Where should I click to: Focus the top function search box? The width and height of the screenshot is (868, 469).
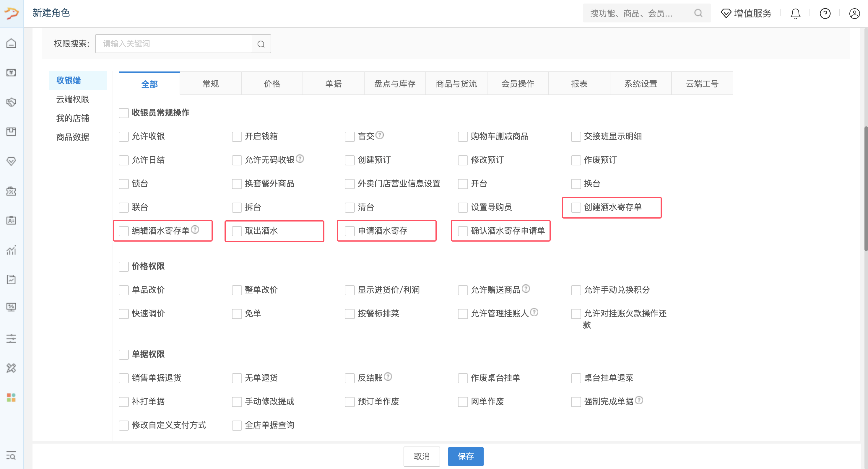point(647,13)
